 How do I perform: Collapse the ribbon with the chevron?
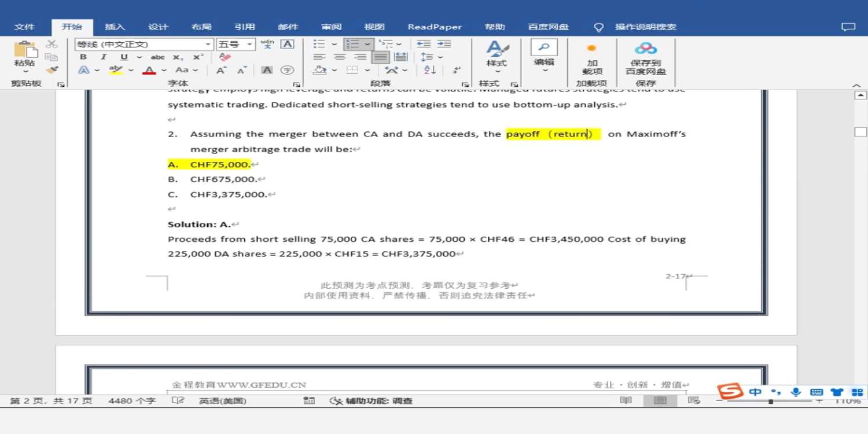pyautogui.click(x=856, y=85)
